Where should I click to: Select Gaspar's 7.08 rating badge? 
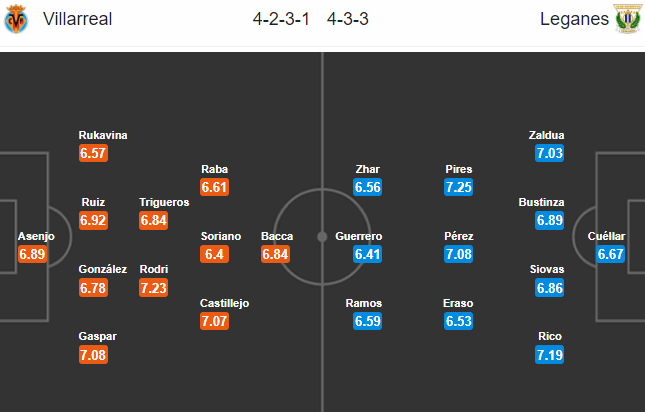93,355
